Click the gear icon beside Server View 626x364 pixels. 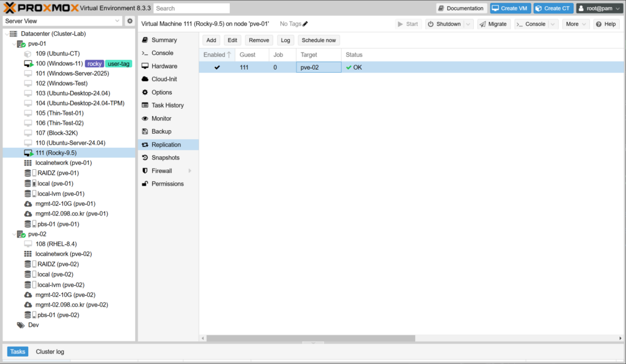pos(130,21)
